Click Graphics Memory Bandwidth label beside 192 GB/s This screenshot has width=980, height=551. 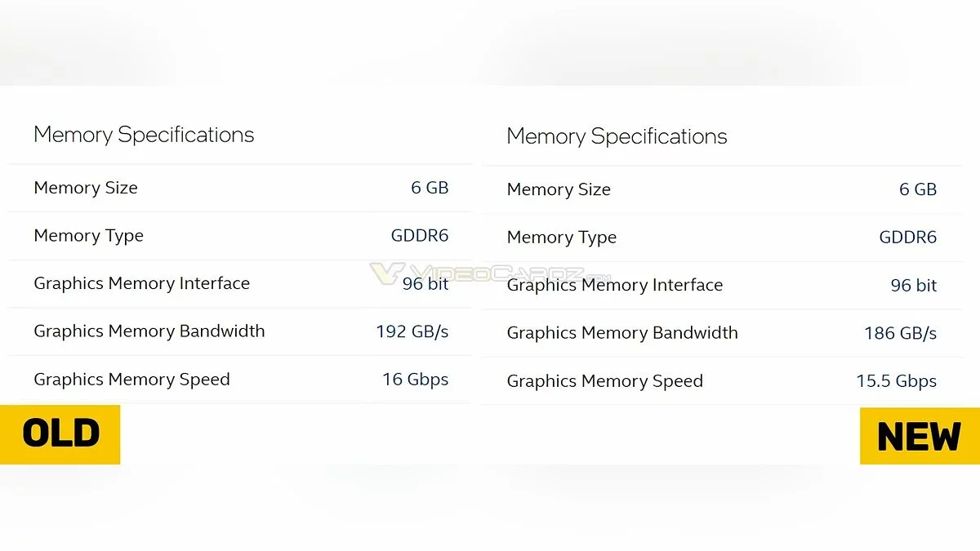(149, 331)
